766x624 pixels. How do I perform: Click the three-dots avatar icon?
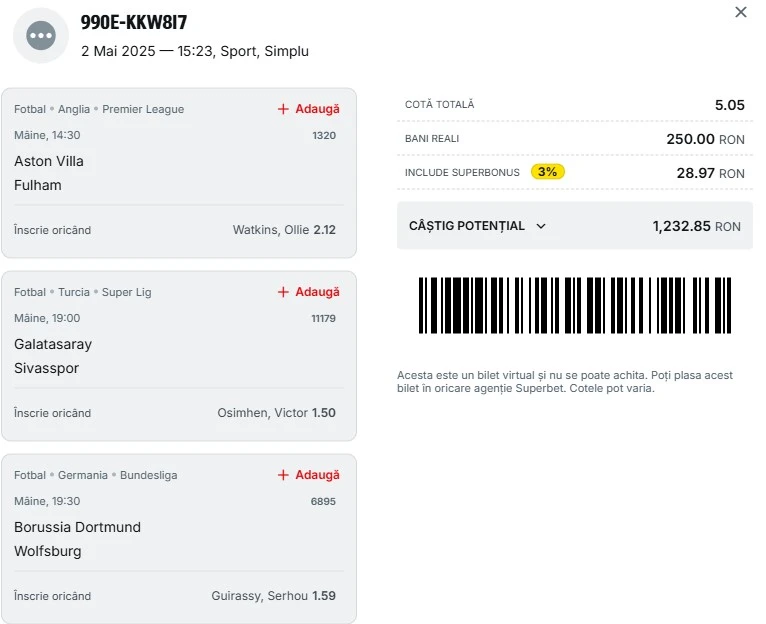coord(41,36)
